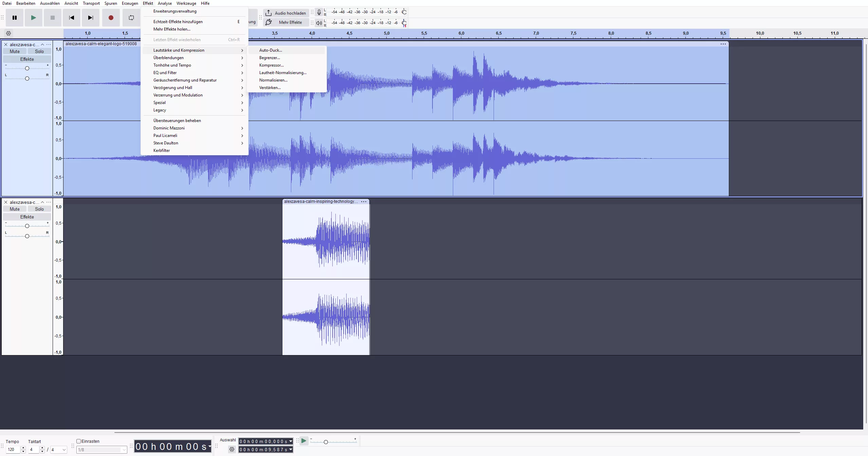
Task: Adjust the first track's pan slider
Action: pos(27,78)
